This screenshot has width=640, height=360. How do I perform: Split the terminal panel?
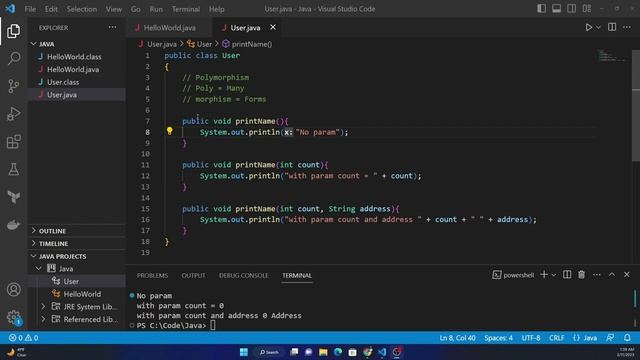point(567,275)
